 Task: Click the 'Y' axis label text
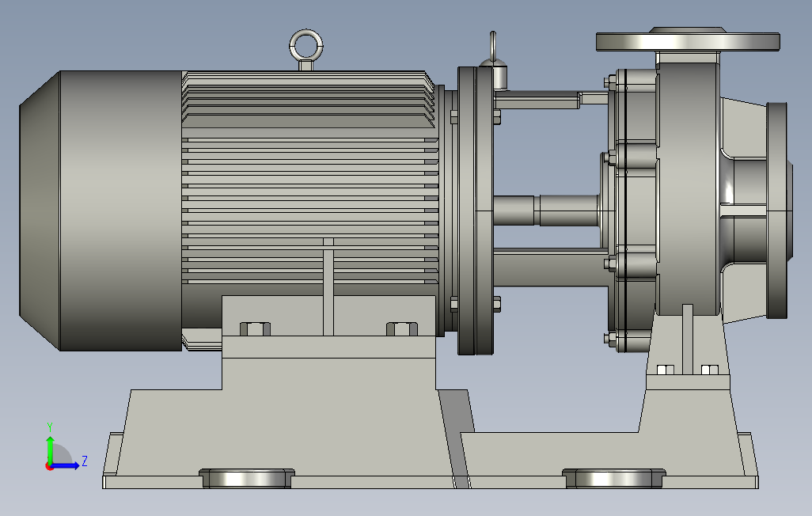click(x=50, y=427)
